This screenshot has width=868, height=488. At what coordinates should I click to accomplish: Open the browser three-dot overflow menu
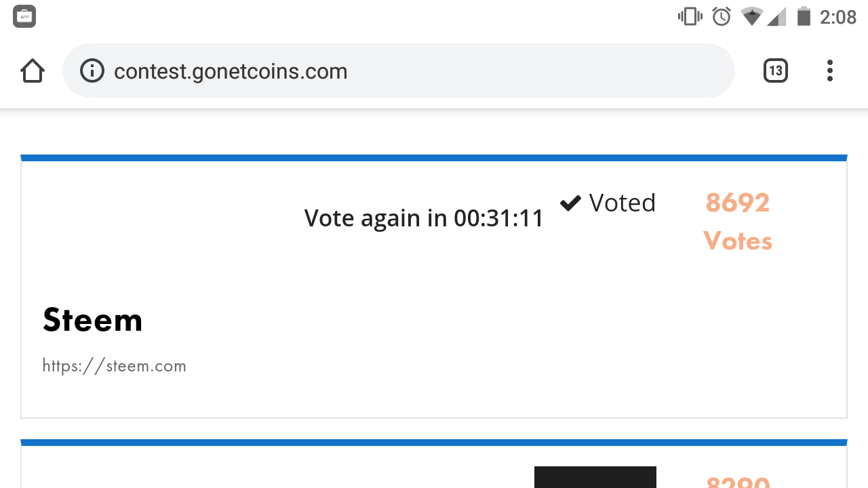click(x=829, y=70)
